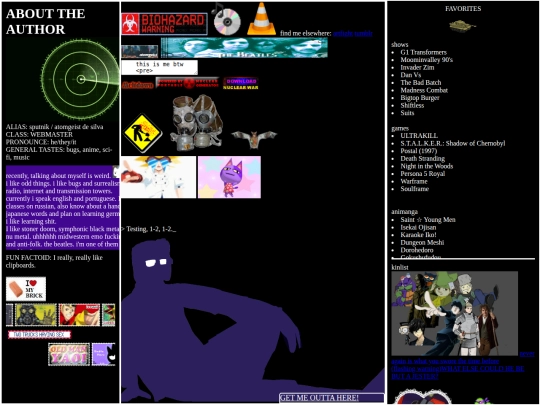Open the tumblr link
The image size is (540, 405).
pyautogui.click(x=363, y=33)
